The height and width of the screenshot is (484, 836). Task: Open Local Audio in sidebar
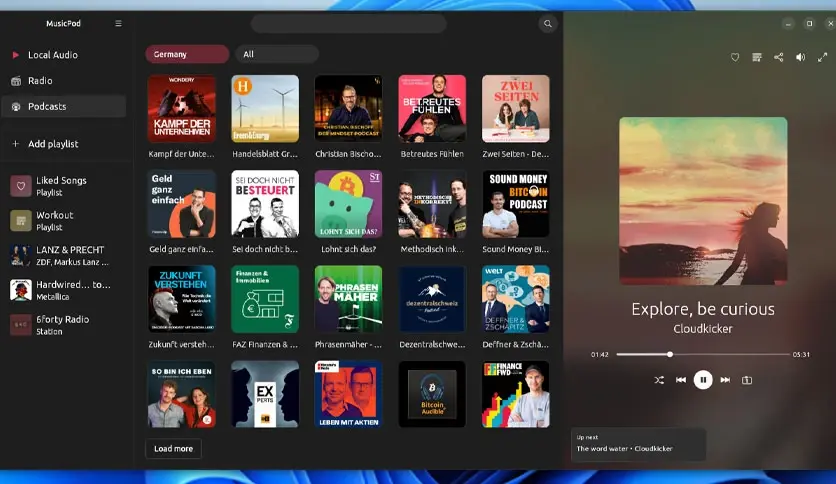[x=64, y=55]
